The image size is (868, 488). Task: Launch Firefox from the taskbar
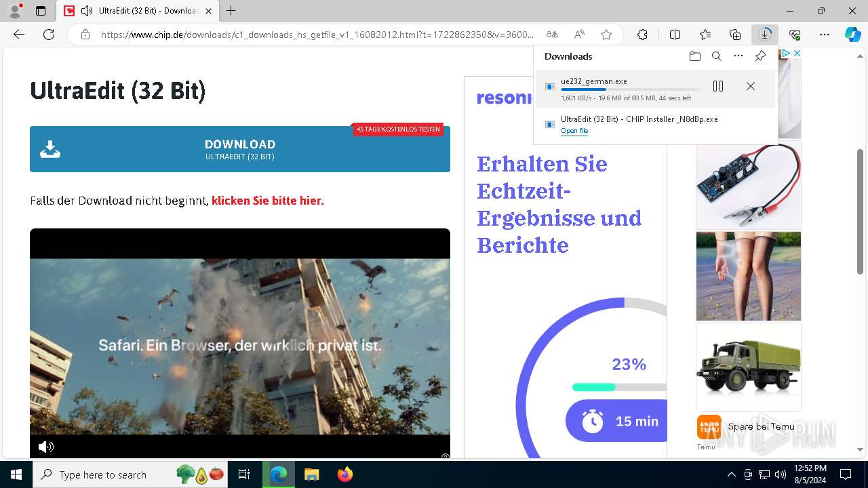[x=344, y=474]
